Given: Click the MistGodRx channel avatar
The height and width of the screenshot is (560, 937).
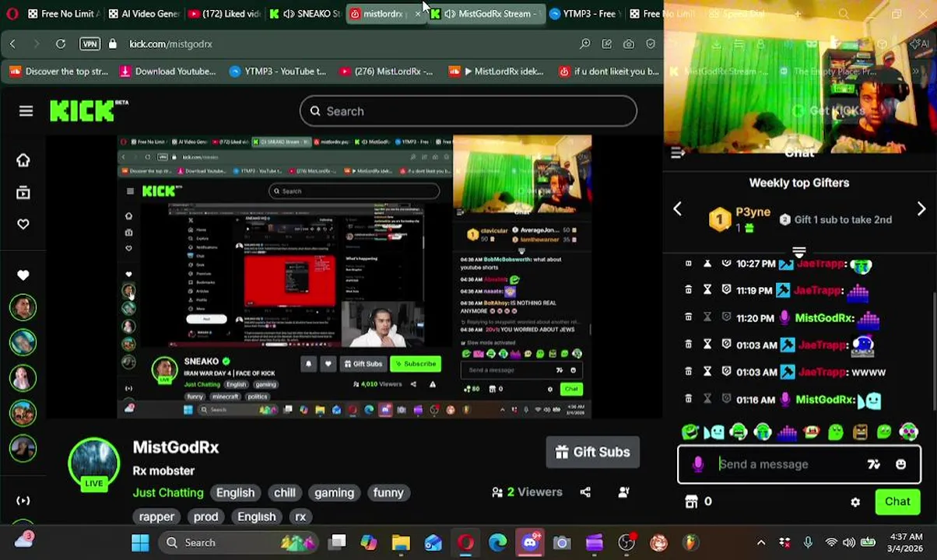Looking at the screenshot, I should click(x=93, y=464).
